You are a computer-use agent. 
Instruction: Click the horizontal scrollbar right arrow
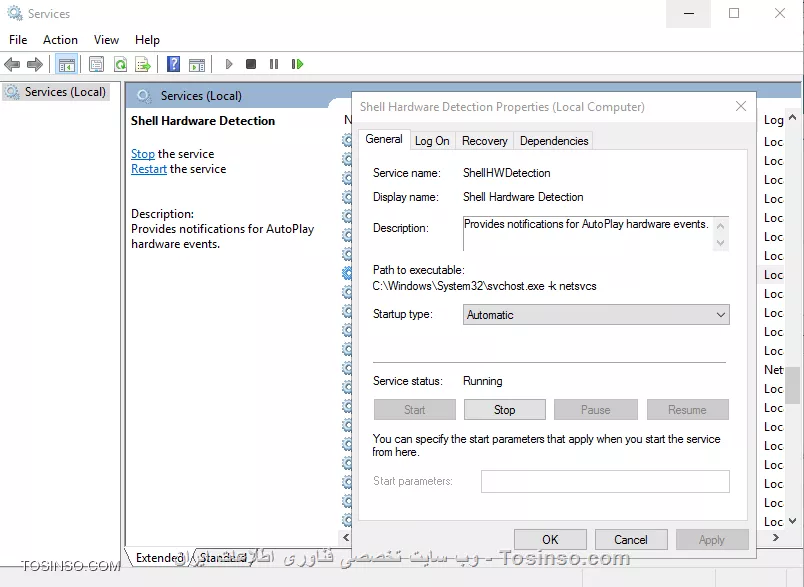(x=776, y=537)
